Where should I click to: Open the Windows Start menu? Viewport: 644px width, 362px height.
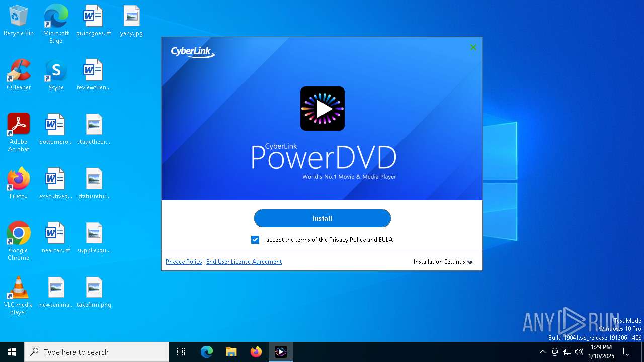(12, 352)
